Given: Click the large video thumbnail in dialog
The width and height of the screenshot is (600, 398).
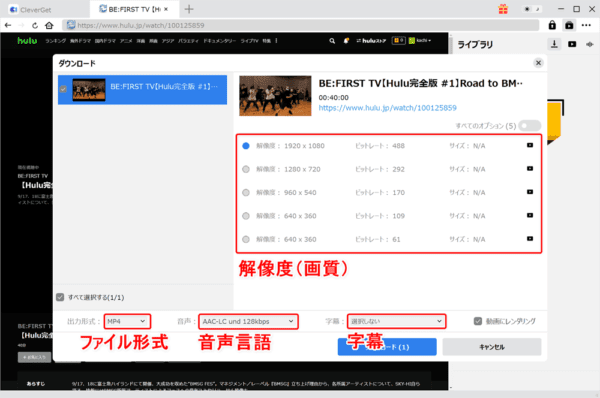Looking at the screenshot, I should [x=275, y=96].
